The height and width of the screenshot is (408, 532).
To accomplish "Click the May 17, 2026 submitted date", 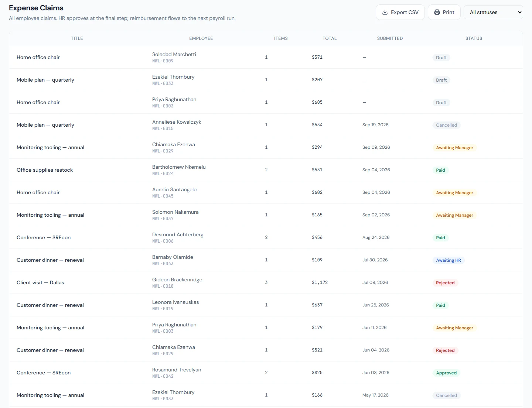I will pyautogui.click(x=375, y=395).
